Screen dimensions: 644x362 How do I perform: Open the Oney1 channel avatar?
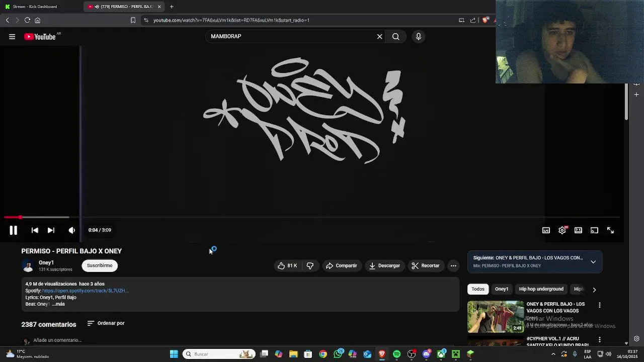tap(28, 265)
